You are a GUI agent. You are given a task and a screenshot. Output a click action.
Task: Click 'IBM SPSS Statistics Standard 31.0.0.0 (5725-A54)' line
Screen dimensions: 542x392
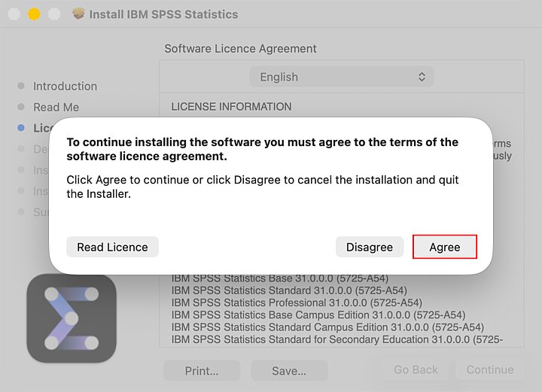click(289, 290)
